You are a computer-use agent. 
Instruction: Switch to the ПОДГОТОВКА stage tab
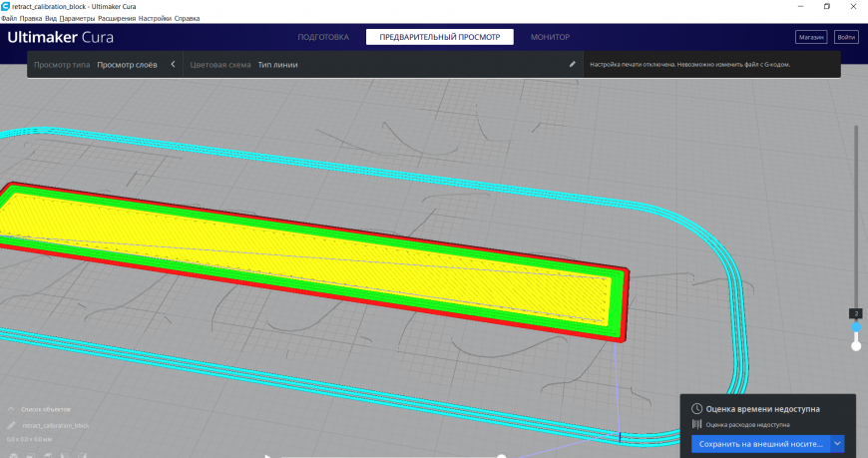click(323, 37)
